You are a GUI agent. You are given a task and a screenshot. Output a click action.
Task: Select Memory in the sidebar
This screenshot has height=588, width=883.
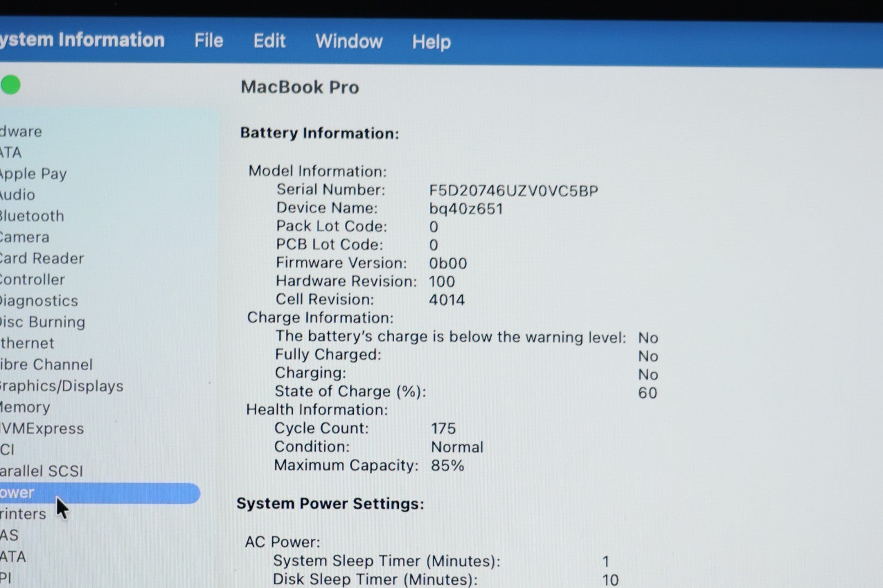25,408
